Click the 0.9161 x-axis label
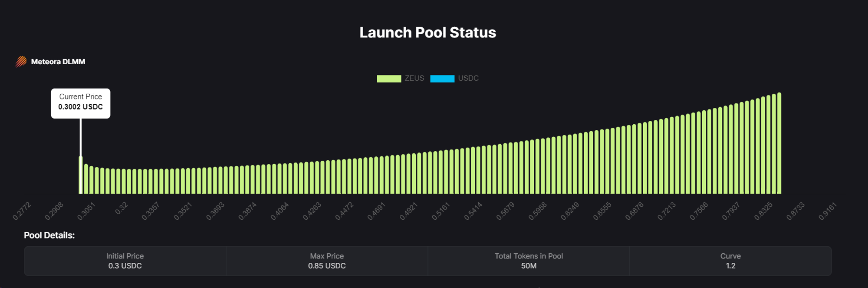The height and width of the screenshot is (288, 868). (x=827, y=211)
